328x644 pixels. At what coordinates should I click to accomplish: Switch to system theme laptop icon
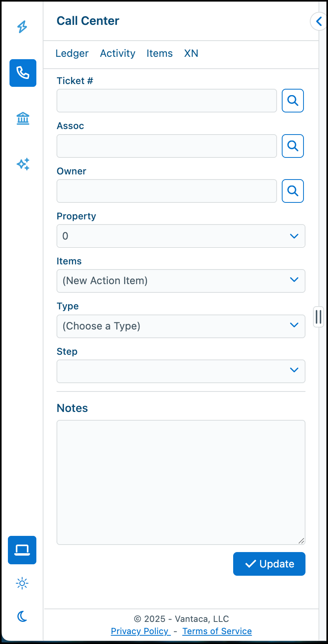22,550
